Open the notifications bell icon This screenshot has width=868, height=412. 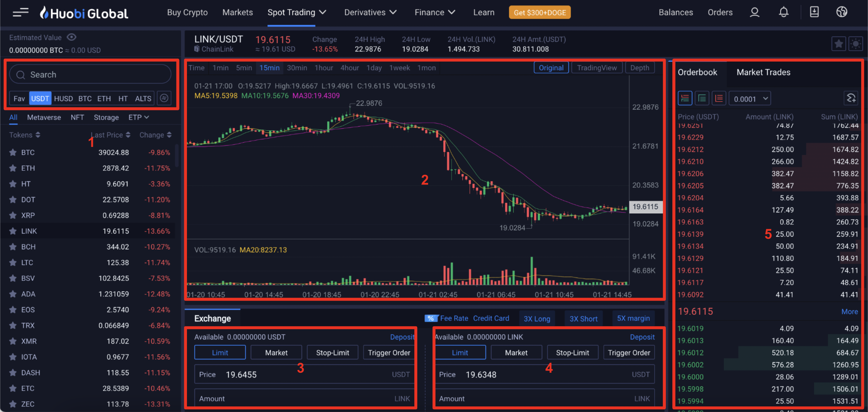(x=783, y=12)
